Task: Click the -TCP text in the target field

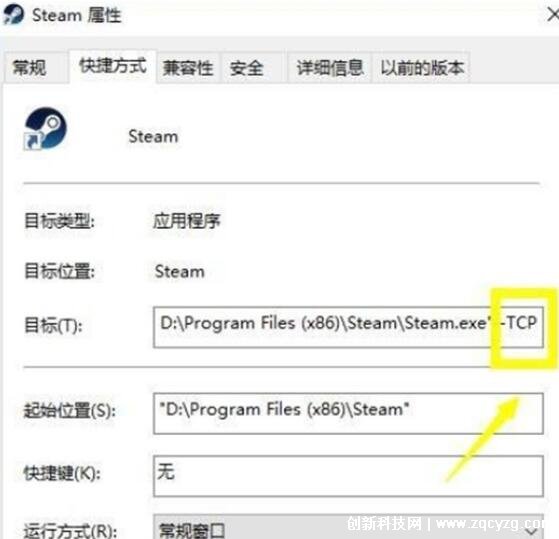Action: coord(519,323)
